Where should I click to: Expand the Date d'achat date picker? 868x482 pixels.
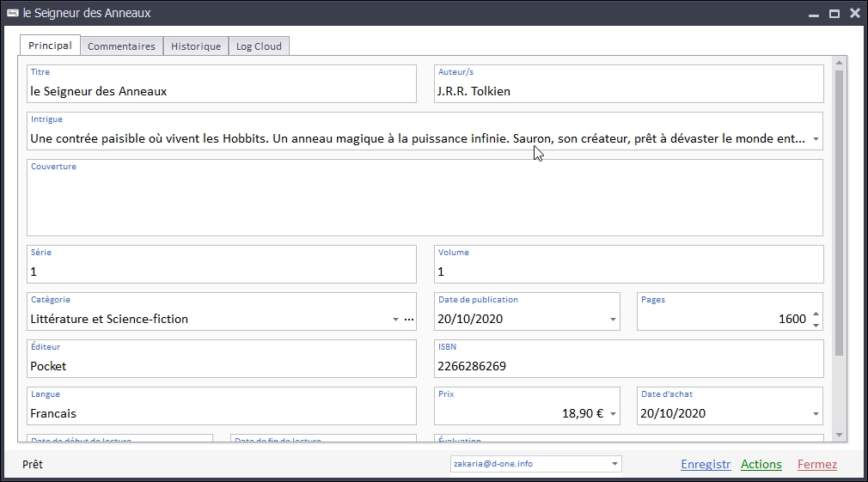(816, 414)
